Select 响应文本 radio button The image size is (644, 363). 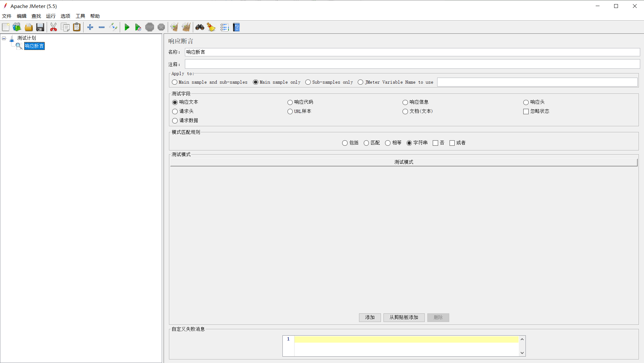coord(175,102)
